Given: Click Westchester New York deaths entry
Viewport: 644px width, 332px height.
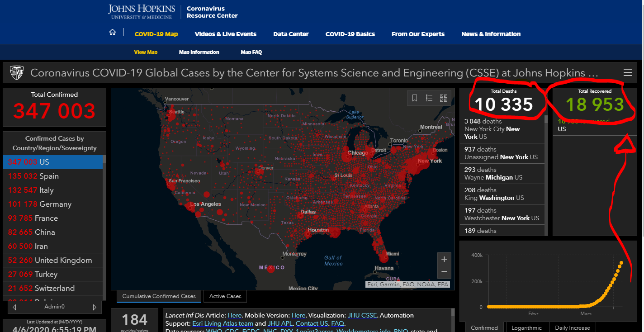Looking at the screenshot, I should coord(502,214).
